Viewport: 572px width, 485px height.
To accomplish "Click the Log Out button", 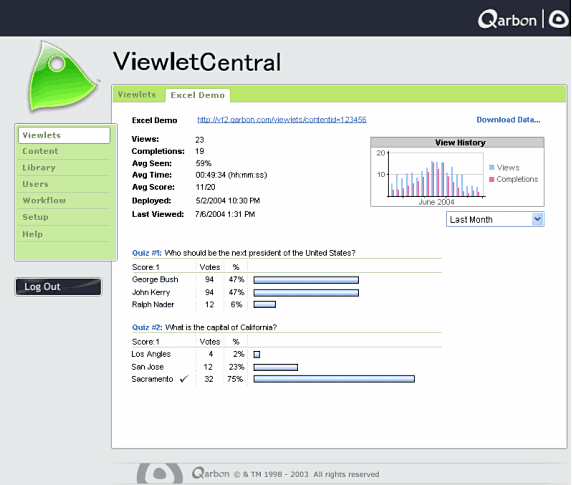I will (58, 287).
